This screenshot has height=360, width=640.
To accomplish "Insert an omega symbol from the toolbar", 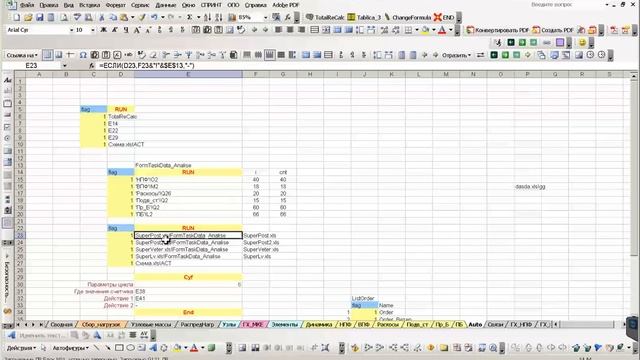I will pyautogui.click(x=83, y=55).
